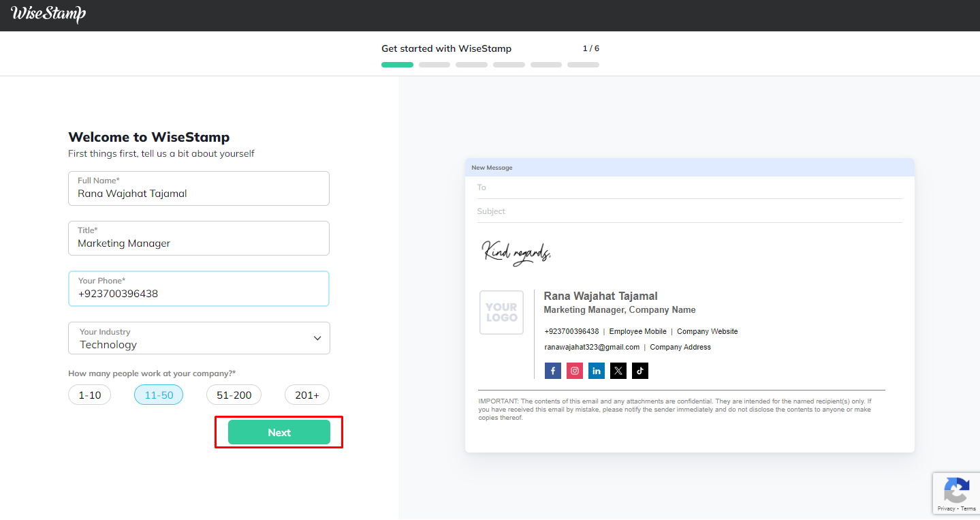Screen dimensions: 980x520
Task: Click 'Company Address' text in signature
Action: click(680, 347)
